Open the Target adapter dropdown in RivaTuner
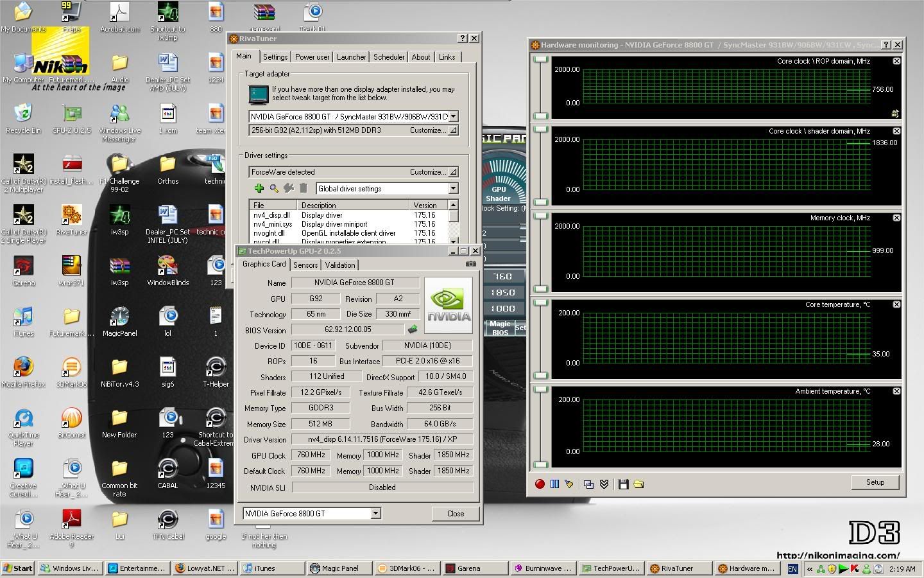924x578 pixels. (x=453, y=116)
